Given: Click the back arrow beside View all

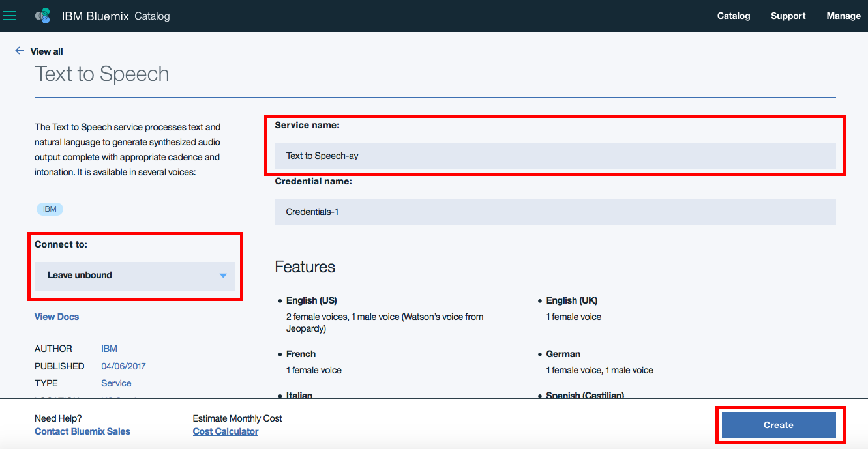Looking at the screenshot, I should (x=20, y=51).
